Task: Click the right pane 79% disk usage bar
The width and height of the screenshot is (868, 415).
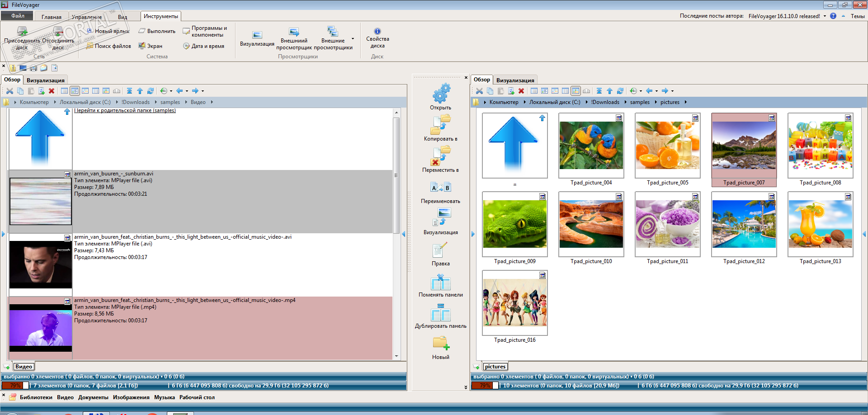Action: 485,386
